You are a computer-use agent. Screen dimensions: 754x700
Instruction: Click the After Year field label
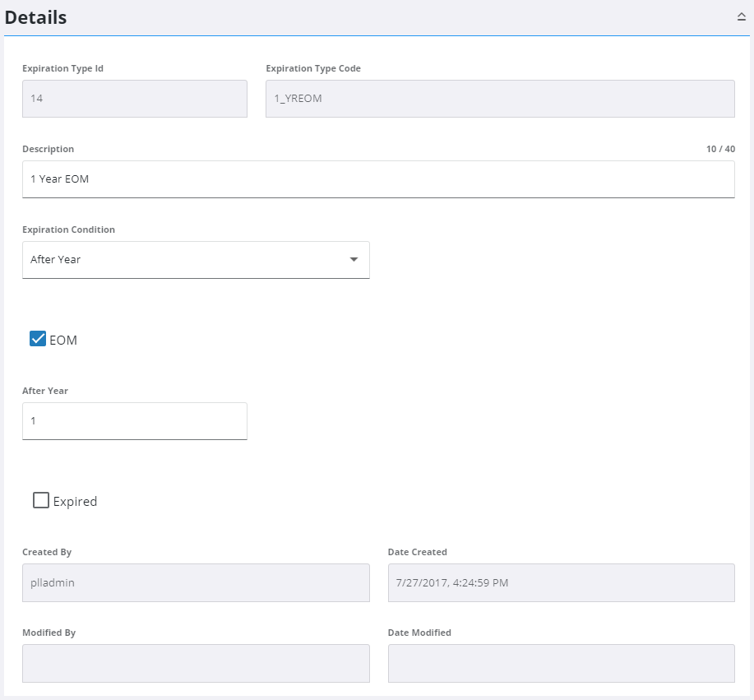(x=45, y=392)
